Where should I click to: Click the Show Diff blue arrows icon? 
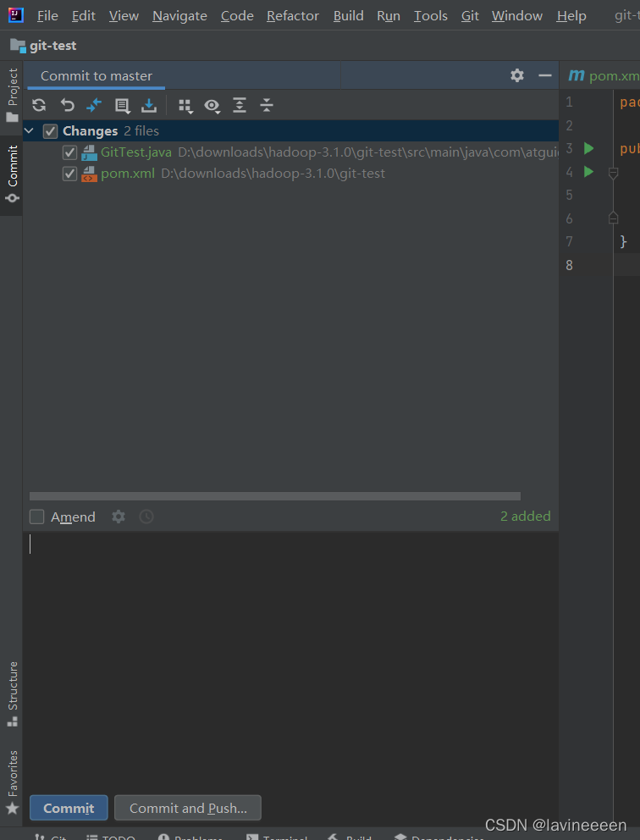pyautogui.click(x=94, y=105)
